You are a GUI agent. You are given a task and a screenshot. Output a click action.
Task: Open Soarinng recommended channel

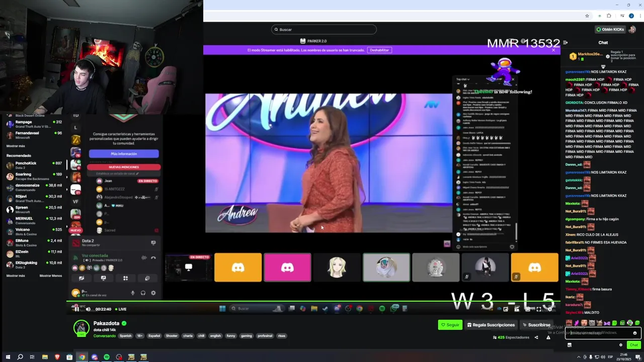34,176
